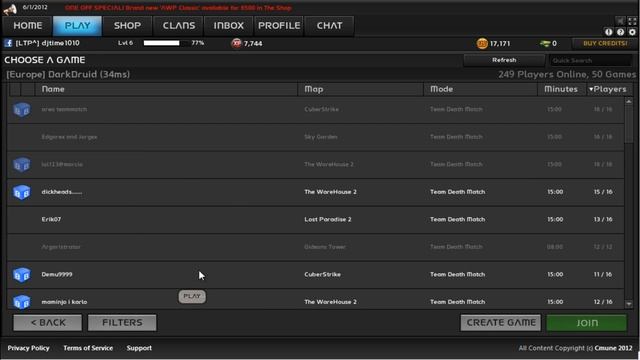Open the help question mark icon

620,32
